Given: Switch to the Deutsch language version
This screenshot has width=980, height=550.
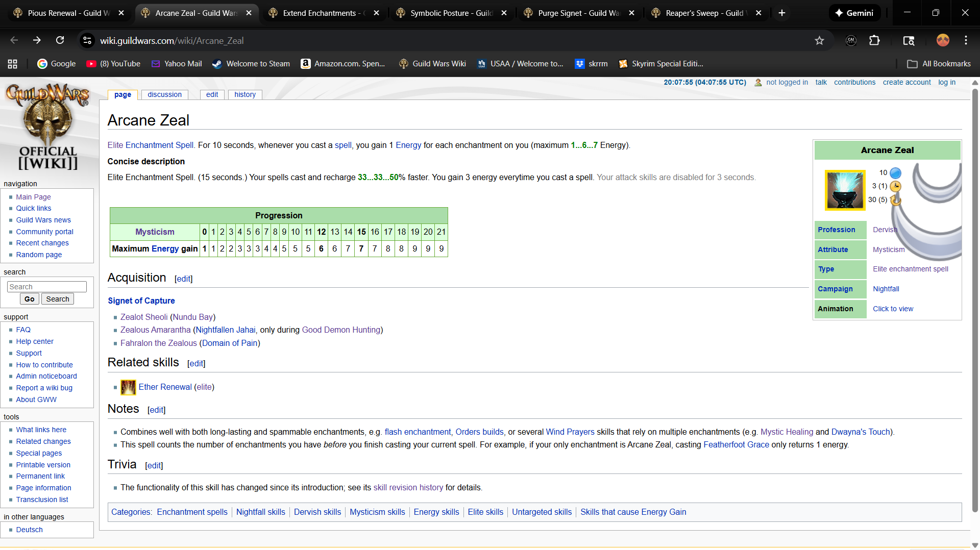Looking at the screenshot, I should pyautogui.click(x=30, y=530).
